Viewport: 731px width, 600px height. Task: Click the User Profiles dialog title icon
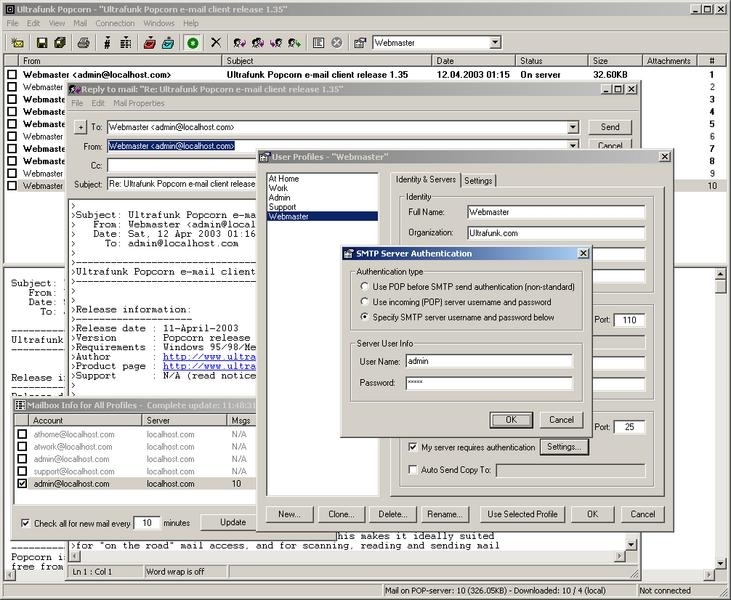coord(264,157)
